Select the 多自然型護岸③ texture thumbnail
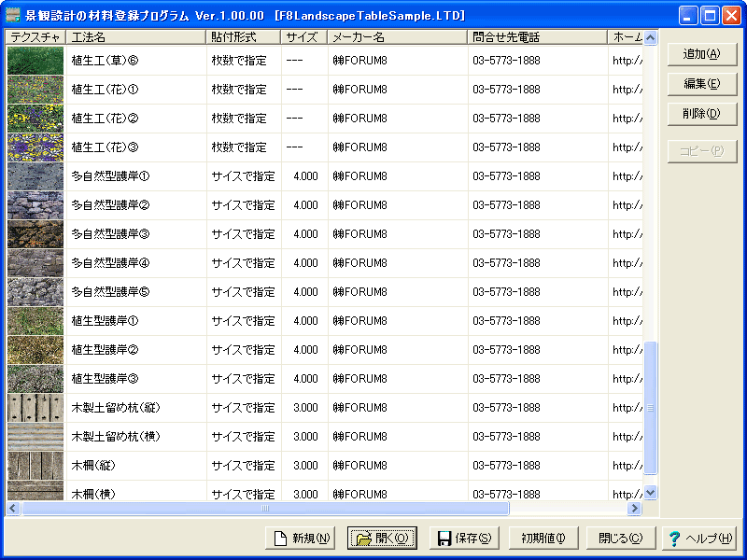 point(35,234)
